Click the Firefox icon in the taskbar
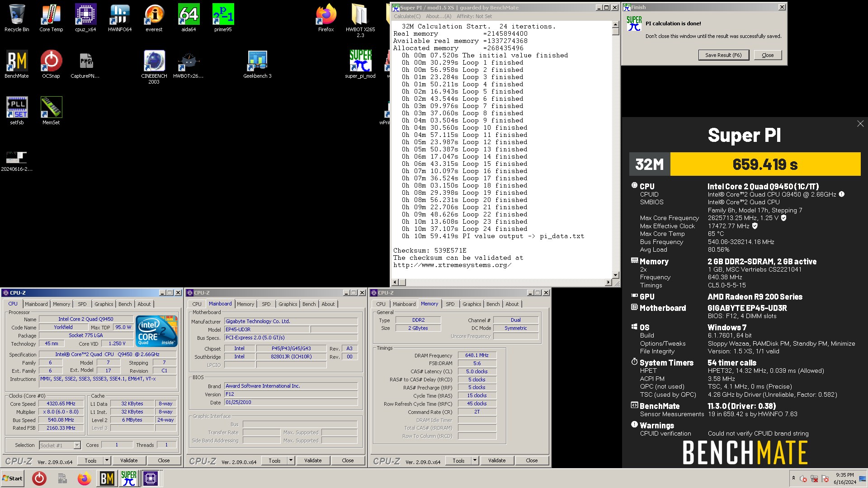This screenshot has width=868, height=488. (x=84, y=478)
